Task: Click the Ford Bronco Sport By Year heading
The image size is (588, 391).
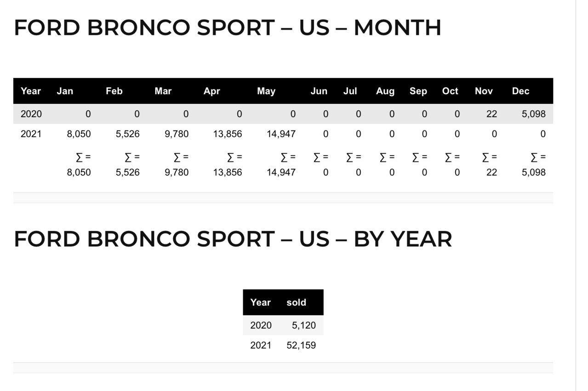Action: tap(233, 239)
